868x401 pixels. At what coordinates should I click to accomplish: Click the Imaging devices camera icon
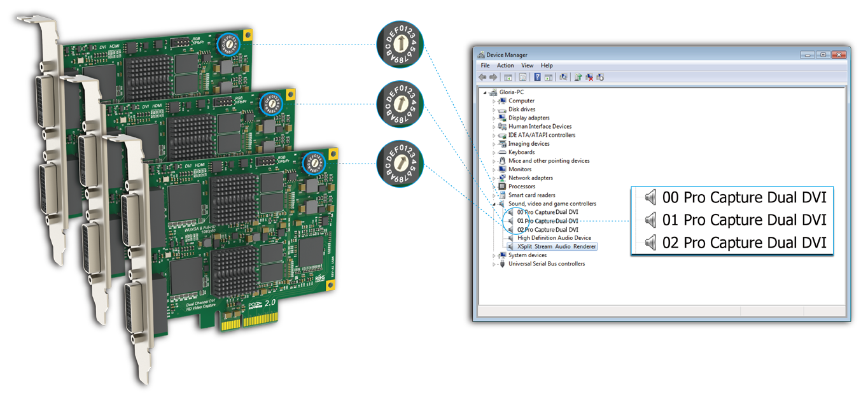click(x=503, y=144)
